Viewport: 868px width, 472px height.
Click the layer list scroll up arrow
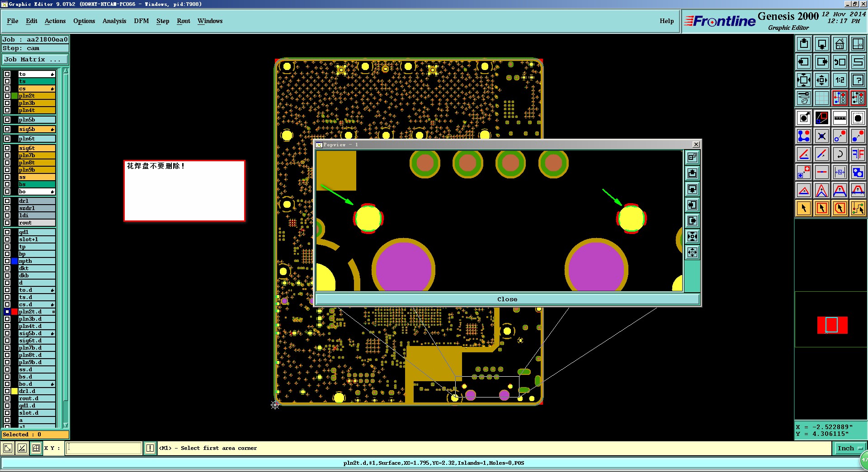[66, 71]
